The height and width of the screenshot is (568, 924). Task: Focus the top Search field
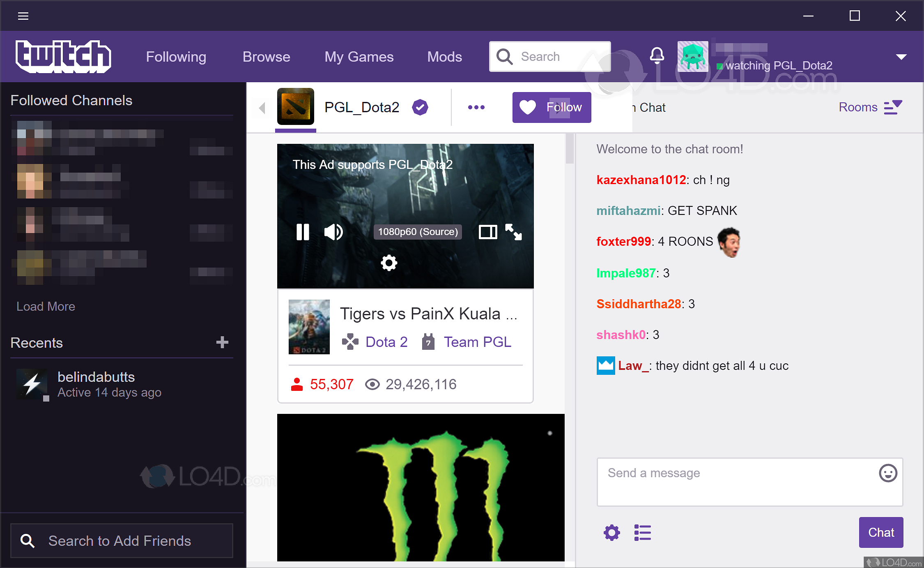coord(550,56)
